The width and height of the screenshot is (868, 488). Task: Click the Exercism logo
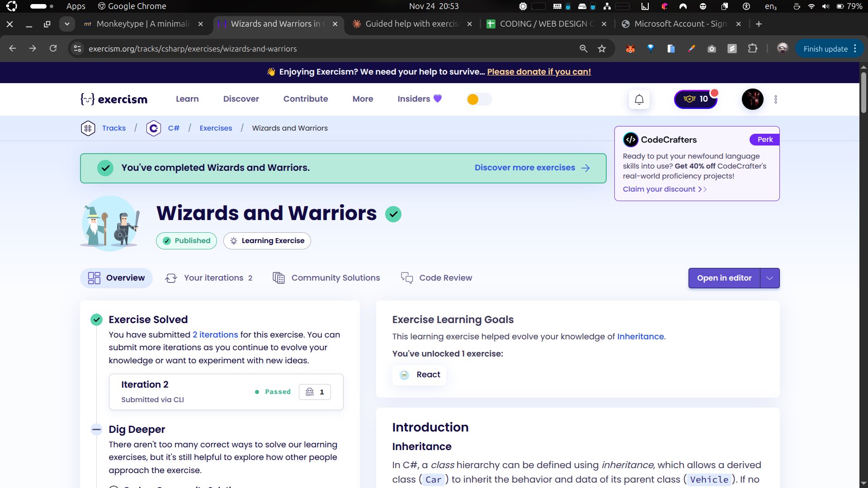point(114,99)
